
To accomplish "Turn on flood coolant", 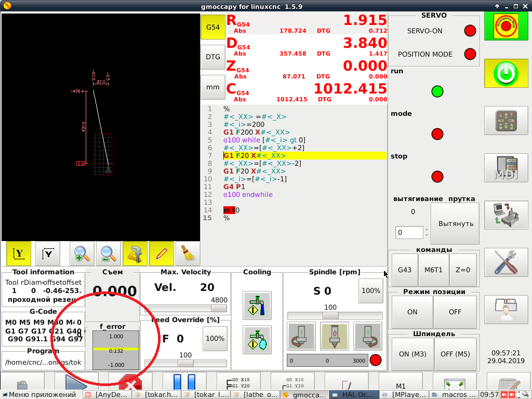I will point(257,305).
